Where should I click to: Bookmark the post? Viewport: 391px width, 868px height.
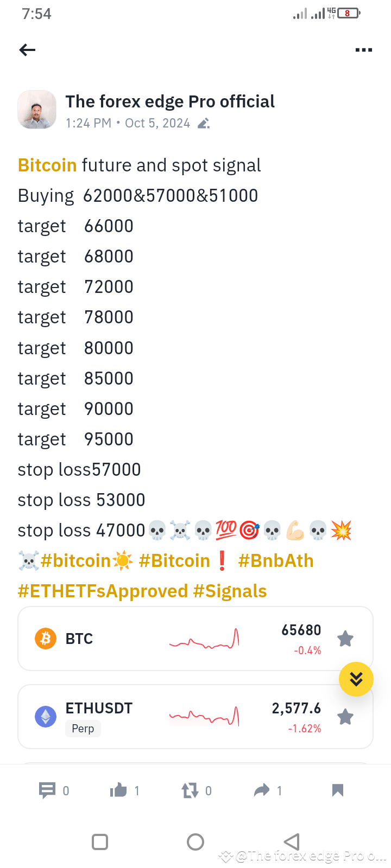(337, 790)
